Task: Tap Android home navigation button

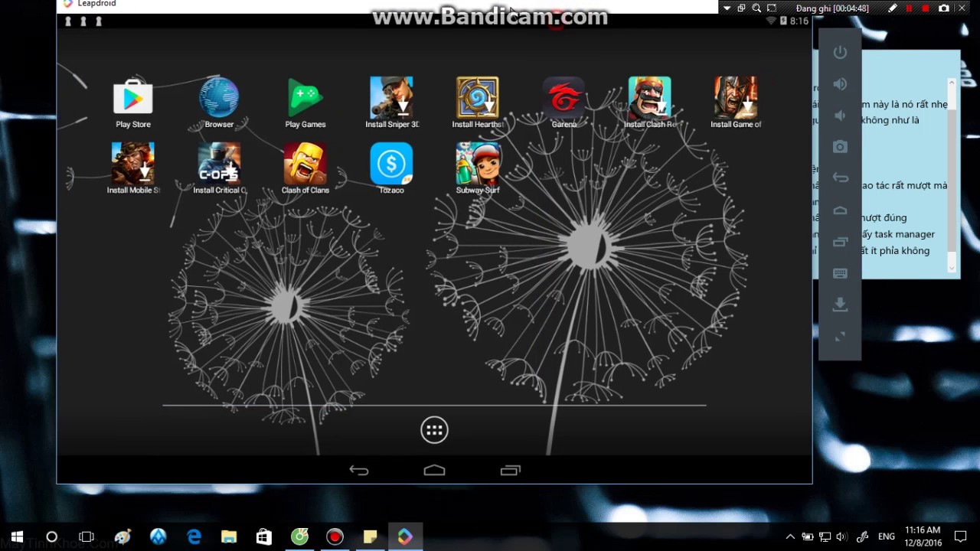Action: pyautogui.click(x=434, y=471)
